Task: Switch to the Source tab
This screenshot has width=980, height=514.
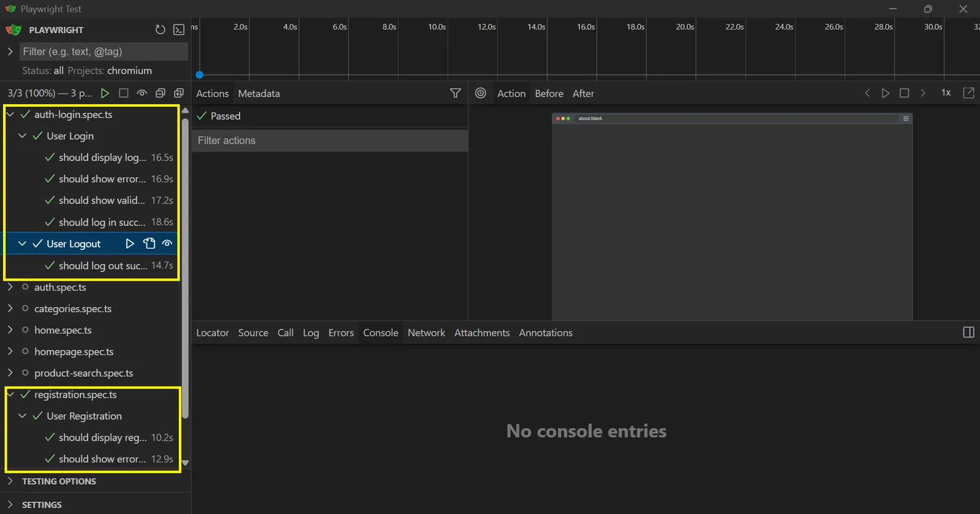Action: [253, 333]
